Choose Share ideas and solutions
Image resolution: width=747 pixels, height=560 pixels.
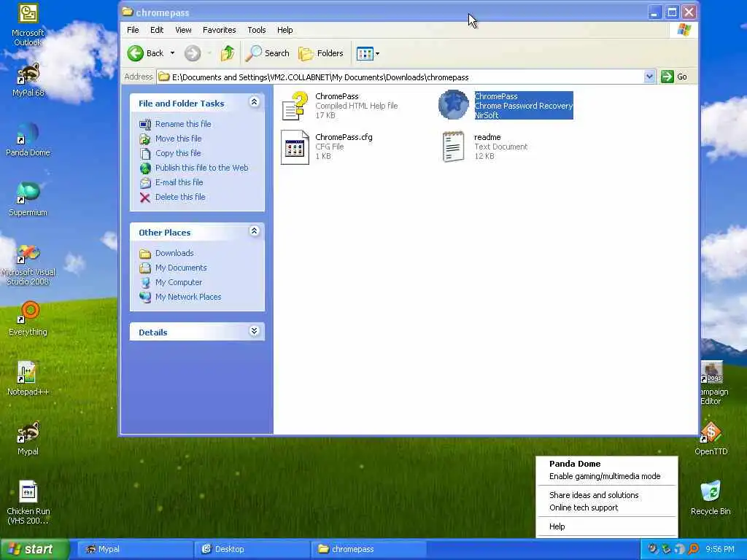594,495
